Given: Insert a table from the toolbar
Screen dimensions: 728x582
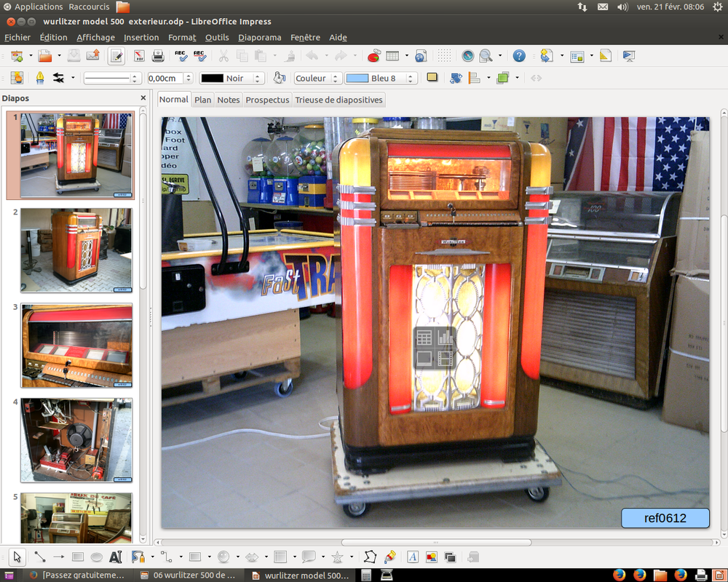Looking at the screenshot, I should point(393,55).
